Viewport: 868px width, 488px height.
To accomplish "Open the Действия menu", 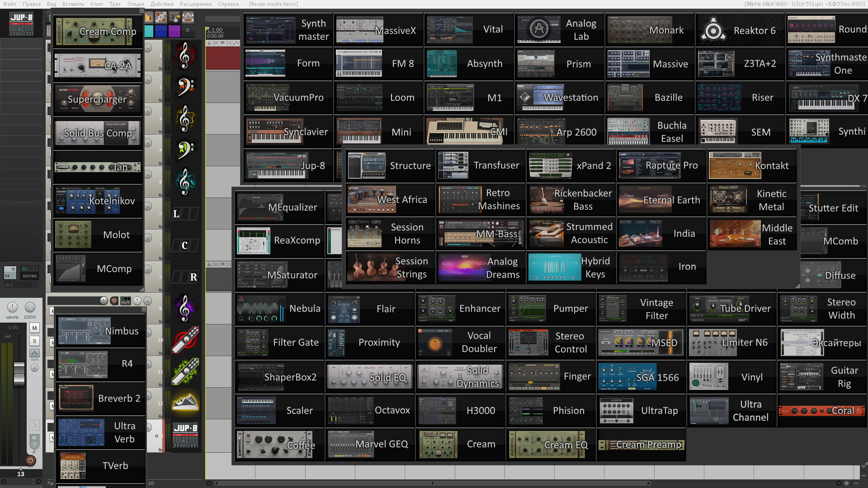I will (x=162, y=4).
